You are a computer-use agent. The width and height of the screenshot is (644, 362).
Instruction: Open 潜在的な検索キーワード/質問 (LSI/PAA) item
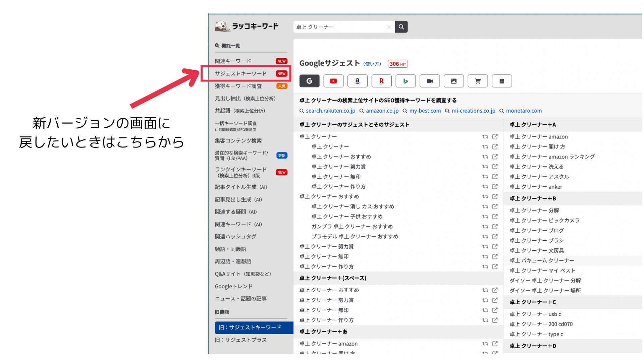(x=251, y=156)
